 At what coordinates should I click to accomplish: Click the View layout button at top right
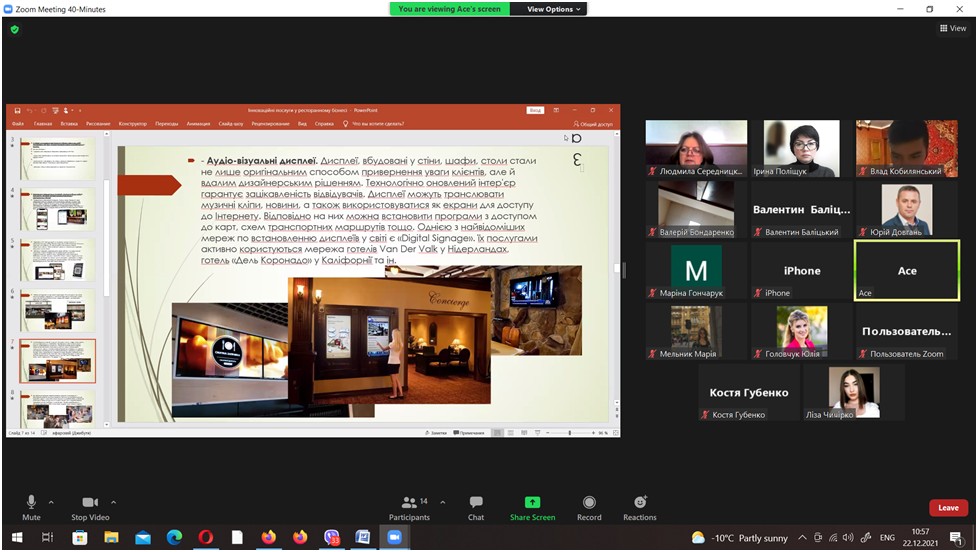[953, 29]
